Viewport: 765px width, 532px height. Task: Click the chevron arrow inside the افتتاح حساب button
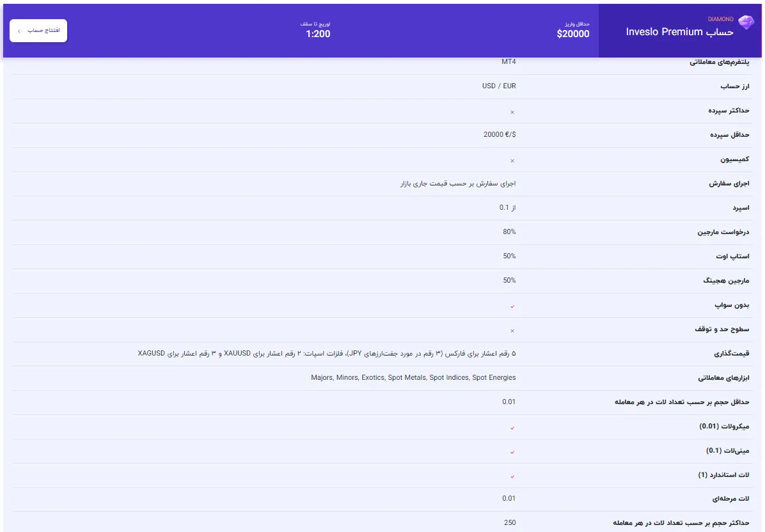coord(19,31)
